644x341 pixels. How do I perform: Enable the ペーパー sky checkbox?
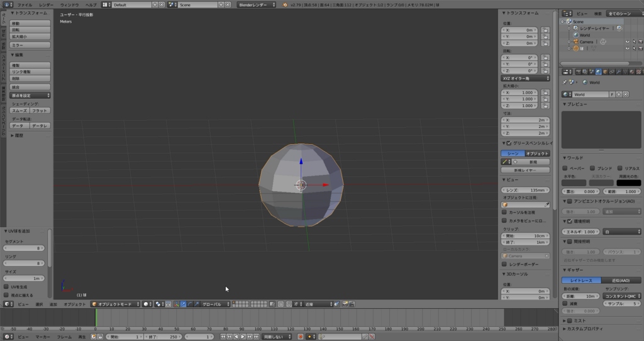(565, 168)
